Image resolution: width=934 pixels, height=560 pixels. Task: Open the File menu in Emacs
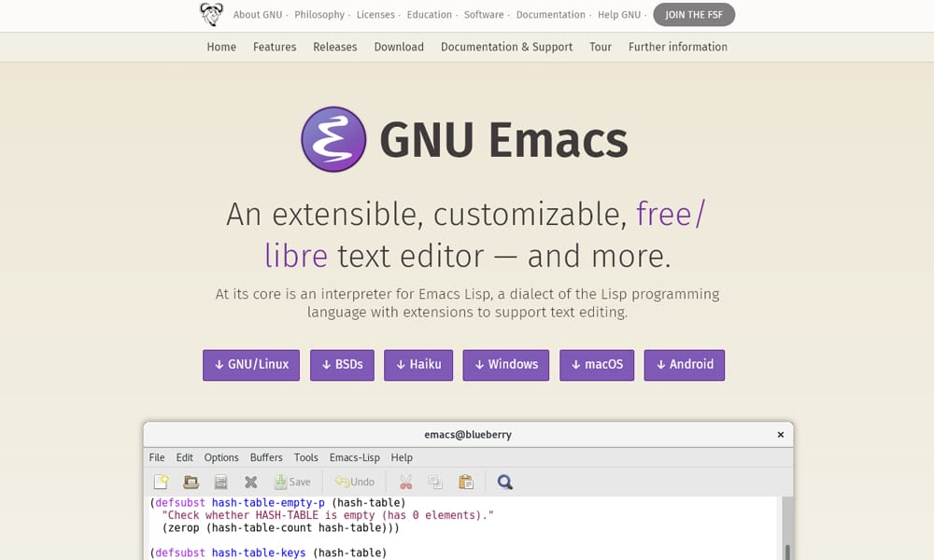pos(157,457)
